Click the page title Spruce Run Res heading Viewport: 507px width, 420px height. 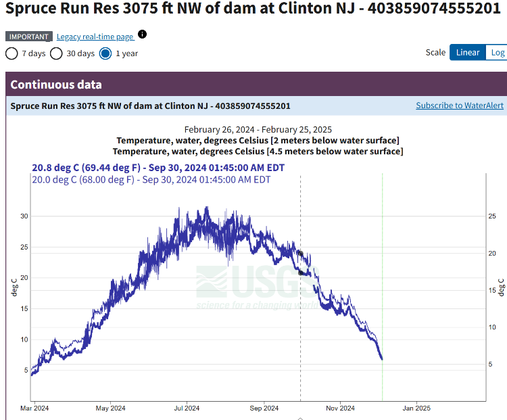(x=254, y=8)
